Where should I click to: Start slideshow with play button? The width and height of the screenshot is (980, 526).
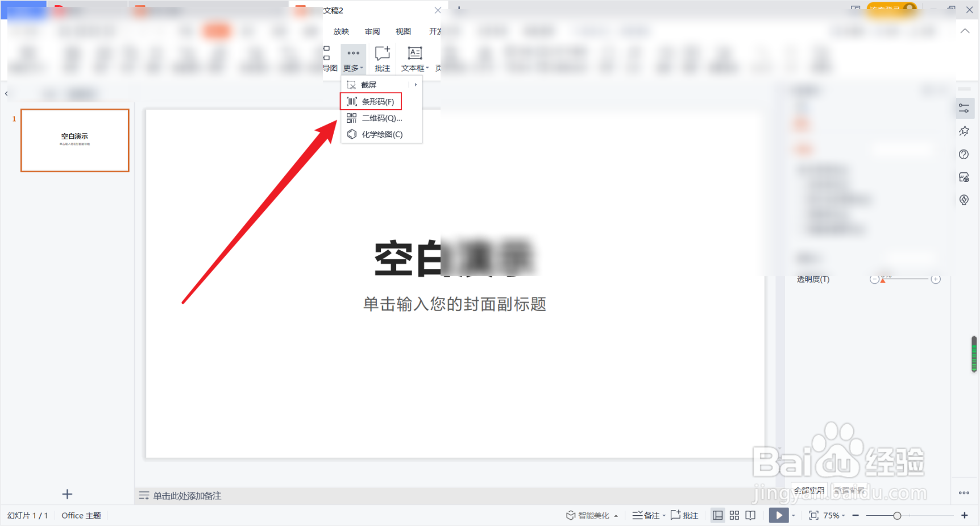tap(779, 515)
